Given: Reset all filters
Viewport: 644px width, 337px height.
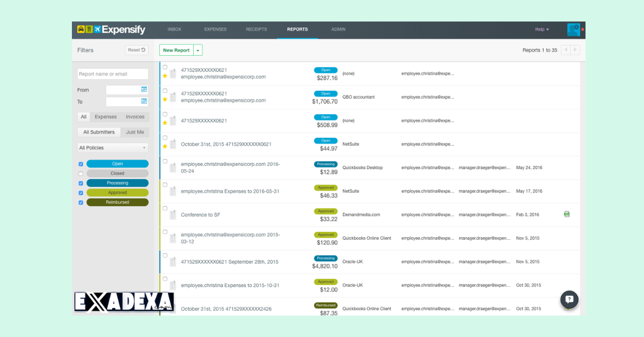Looking at the screenshot, I should [x=137, y=49].
